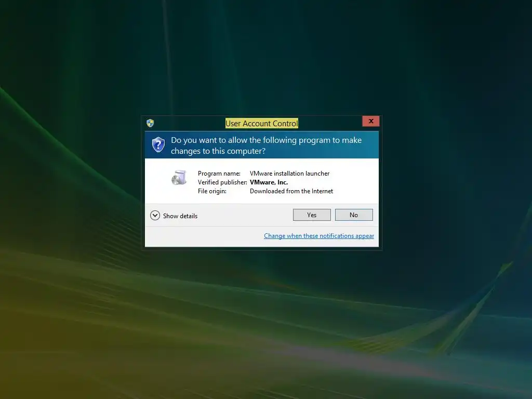
Task: Close the User Account Control dialog
Action: [370, 121]
